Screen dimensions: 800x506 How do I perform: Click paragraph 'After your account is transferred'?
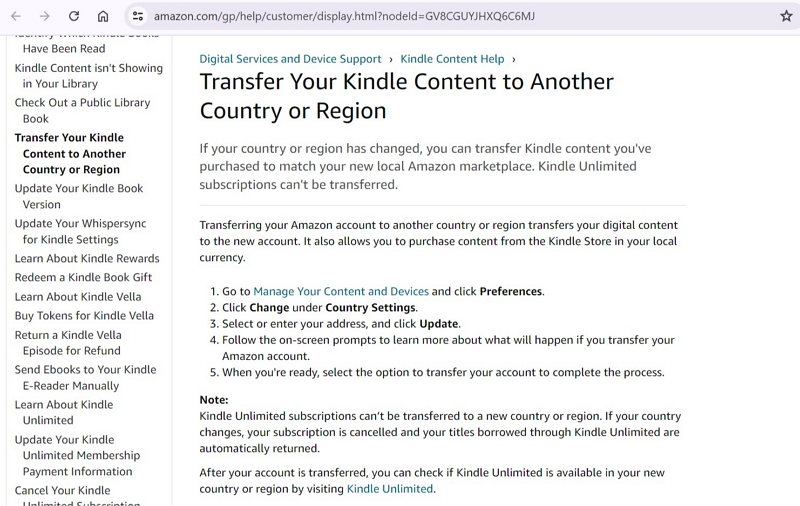pos(432,480)
